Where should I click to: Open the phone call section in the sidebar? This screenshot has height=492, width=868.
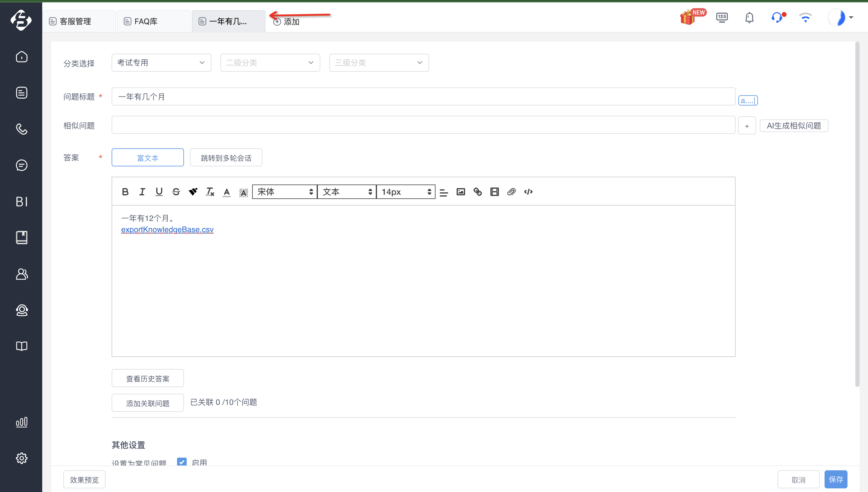click(22, 129)
